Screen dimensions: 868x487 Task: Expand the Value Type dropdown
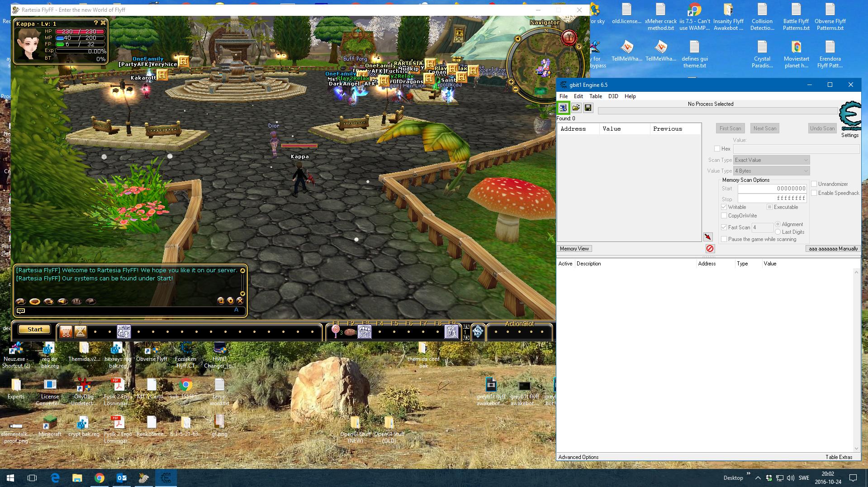[x=771, y=171]
